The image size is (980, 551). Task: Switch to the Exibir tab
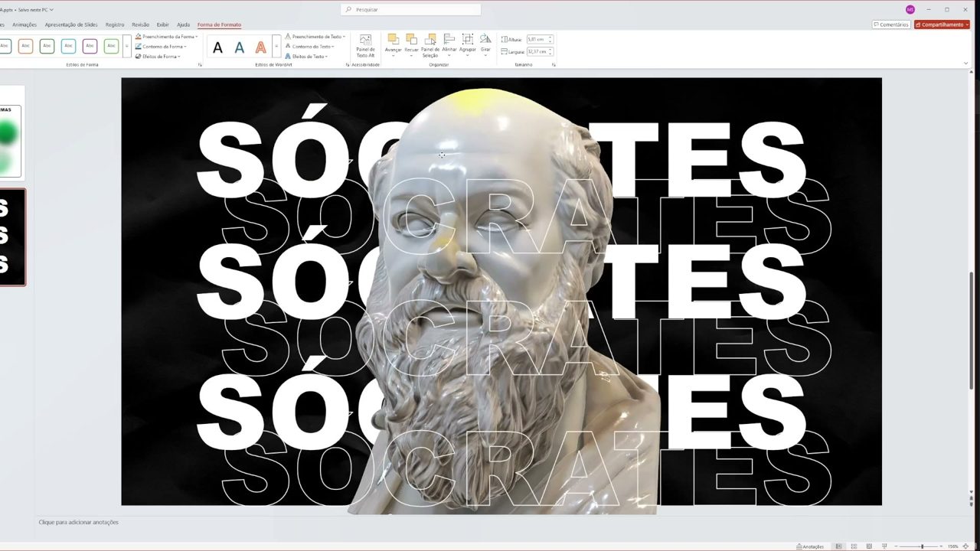(162, 24)
